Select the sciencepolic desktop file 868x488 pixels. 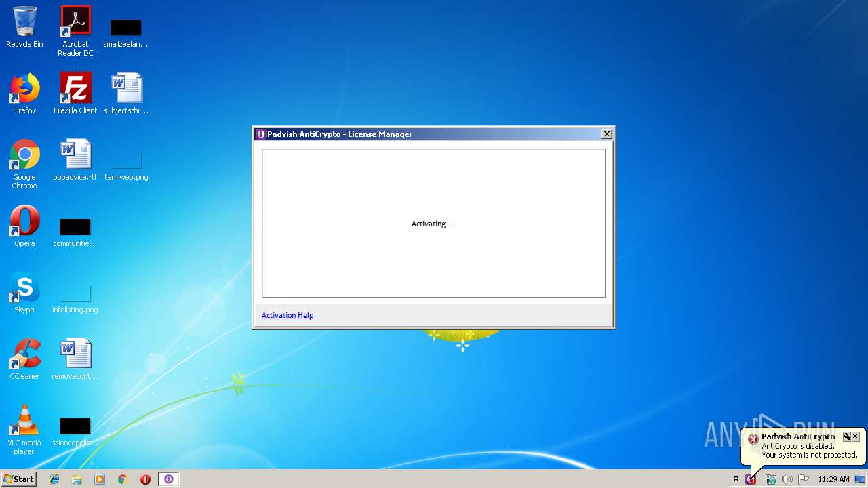tap(75, 432)
